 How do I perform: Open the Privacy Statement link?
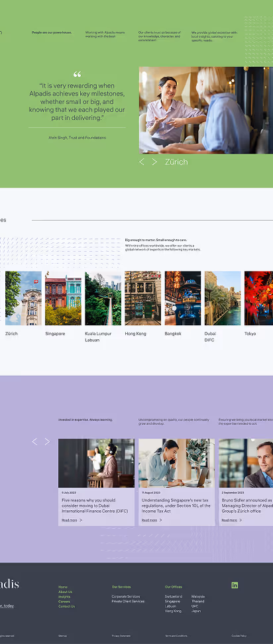coord(121,636)
